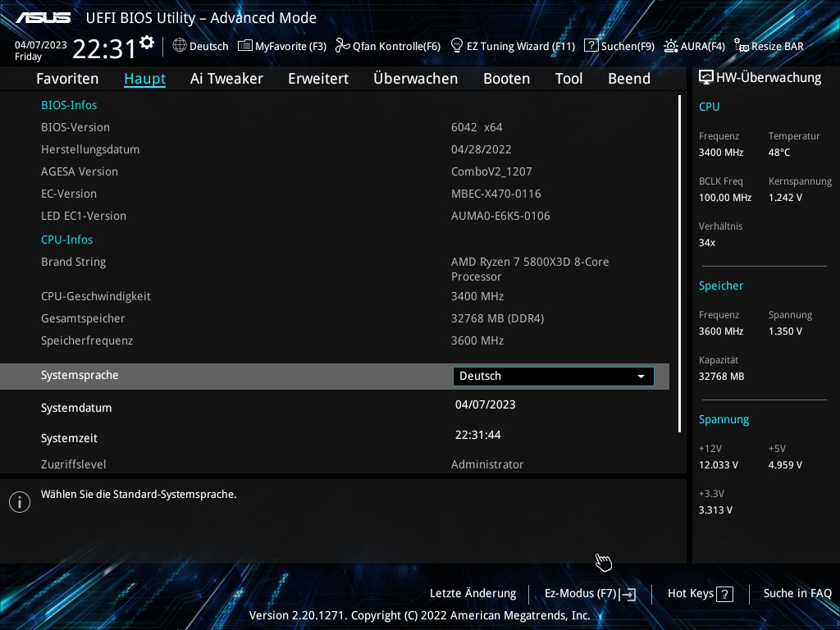The width and height of the screenshot is (840, 630).
Task: Switch to the Booten tab
Action: (x=507, y=79)
